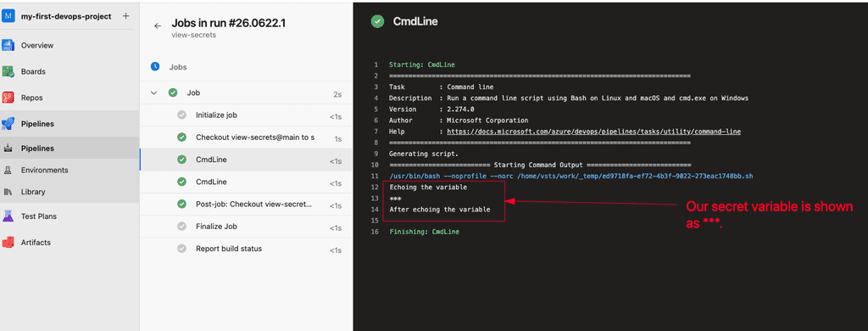
Task: Click the Jobs in run #26.0622.1 title
Action: 229,23
